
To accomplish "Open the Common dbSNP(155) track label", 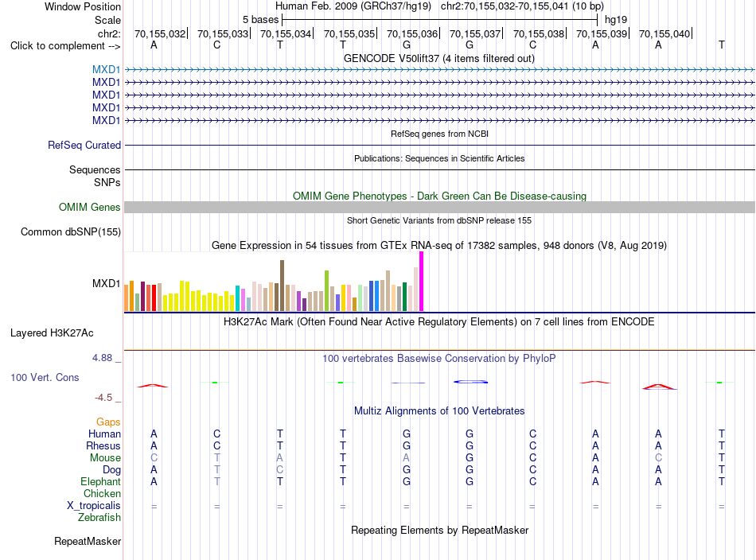I will (x=71, y=231).
